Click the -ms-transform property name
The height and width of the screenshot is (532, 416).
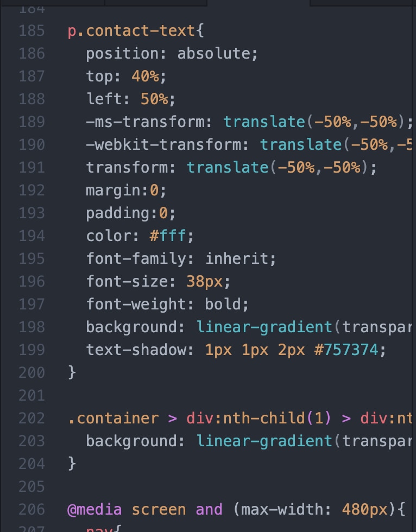coord(145,122)
